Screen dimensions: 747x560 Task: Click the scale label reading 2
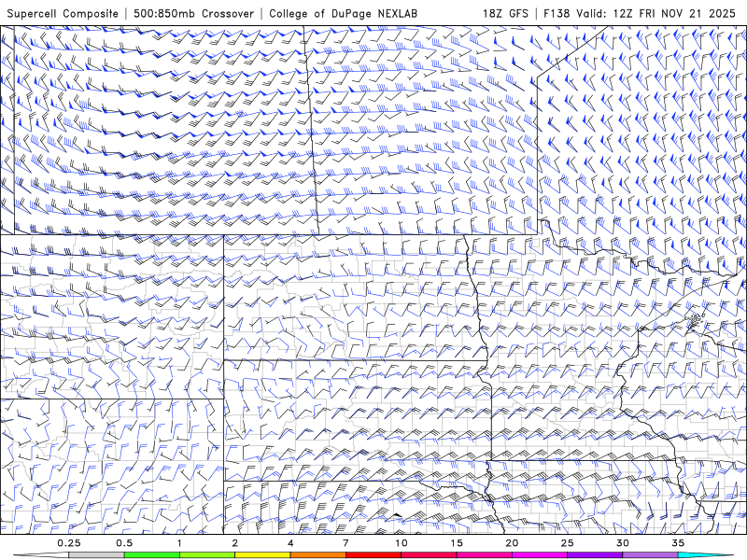(235, 543)
